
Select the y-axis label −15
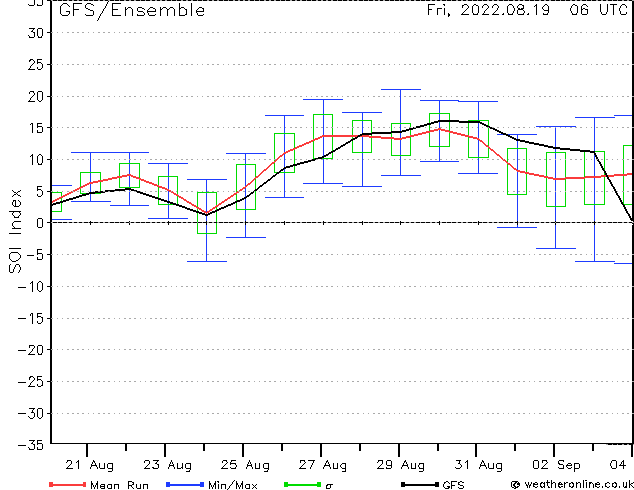pyautogui.click(x=31, y=319)
